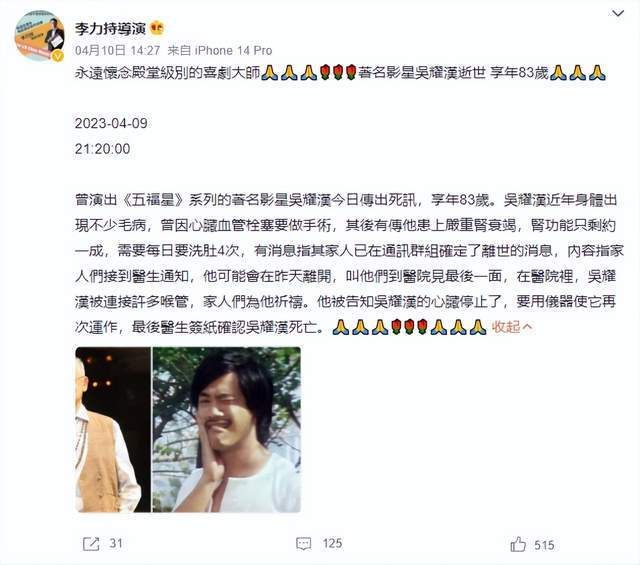Click the comment count 125
This screenshot has height=565, width=640.
[x=332, y=544]
